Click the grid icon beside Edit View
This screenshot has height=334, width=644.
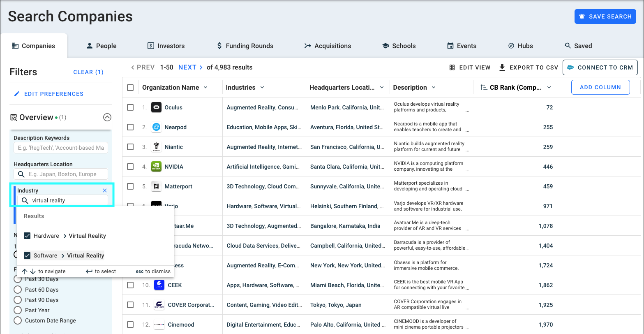452,67
